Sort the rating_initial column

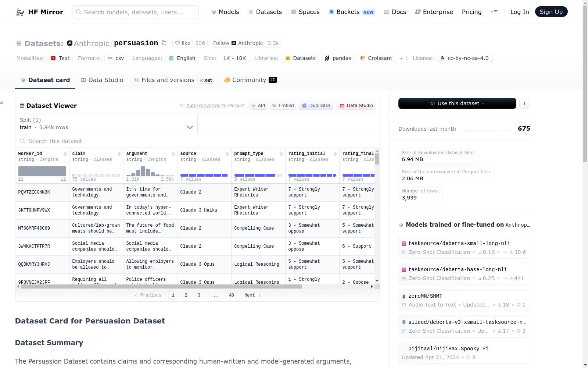(x=335, y=154)
